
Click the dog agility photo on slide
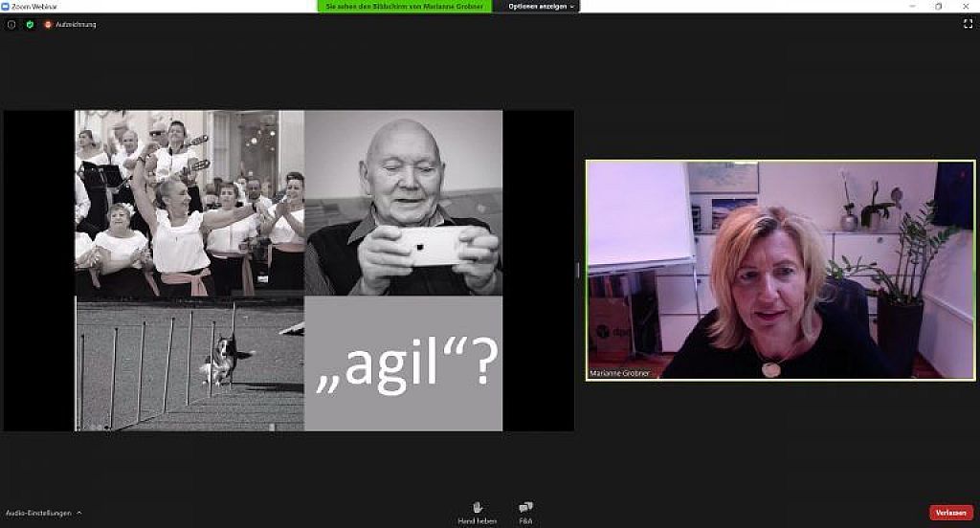tap(189, 363)
